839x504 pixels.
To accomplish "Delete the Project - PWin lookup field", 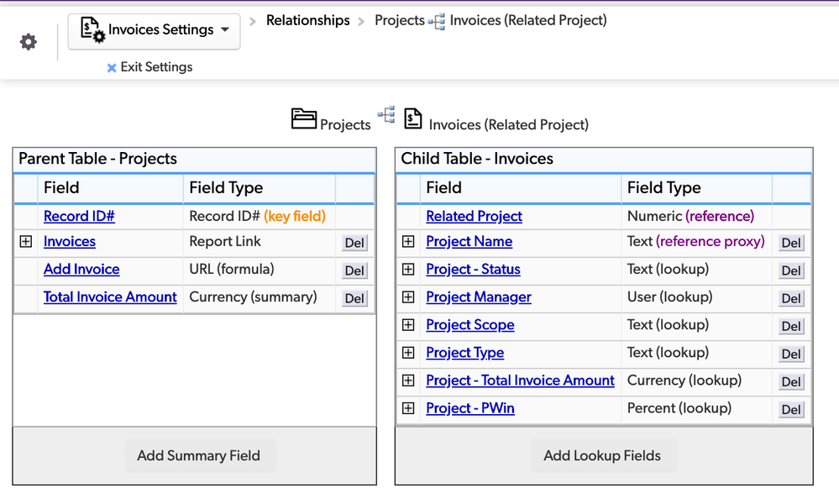I will (x=791, y=410).
